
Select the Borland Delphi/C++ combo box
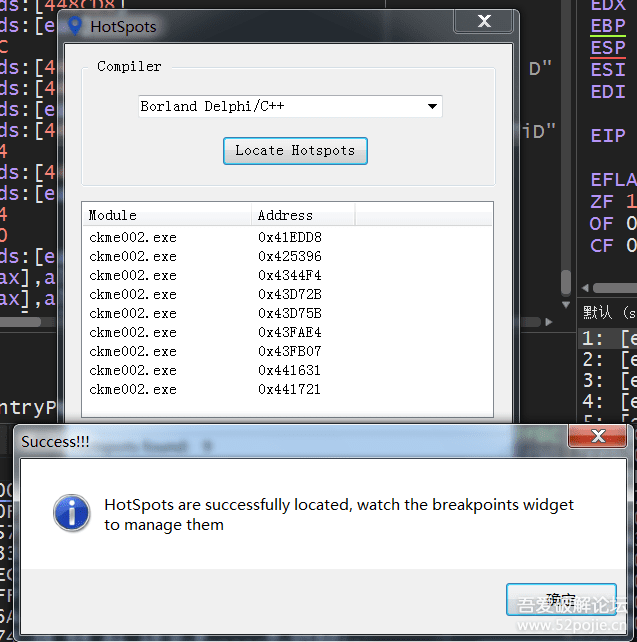coord(290,106)
